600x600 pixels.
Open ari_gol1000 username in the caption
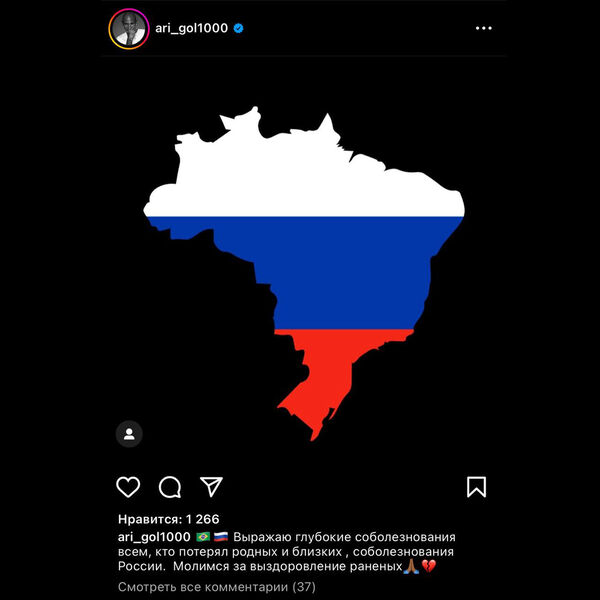coord(154,537)
